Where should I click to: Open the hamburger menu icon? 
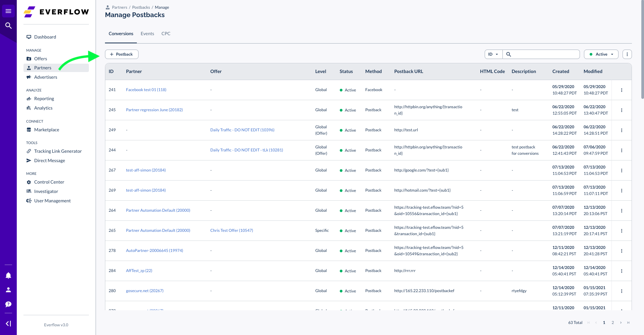8,11
